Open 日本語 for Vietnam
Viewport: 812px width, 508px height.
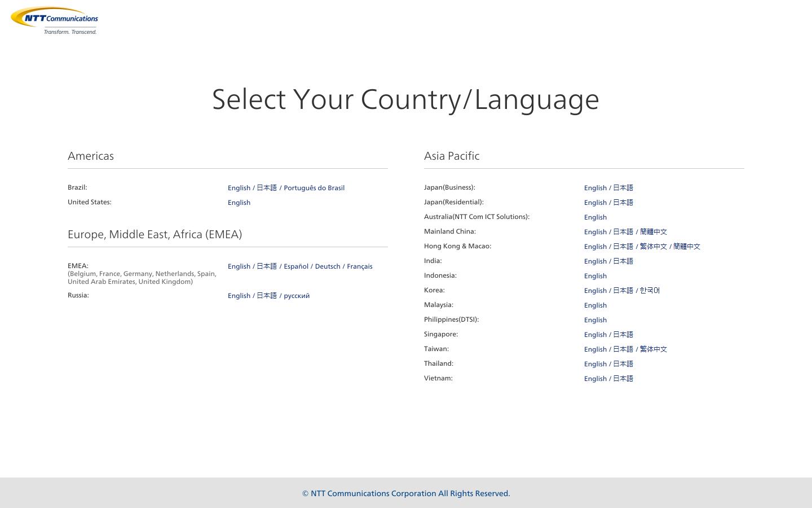623,378
